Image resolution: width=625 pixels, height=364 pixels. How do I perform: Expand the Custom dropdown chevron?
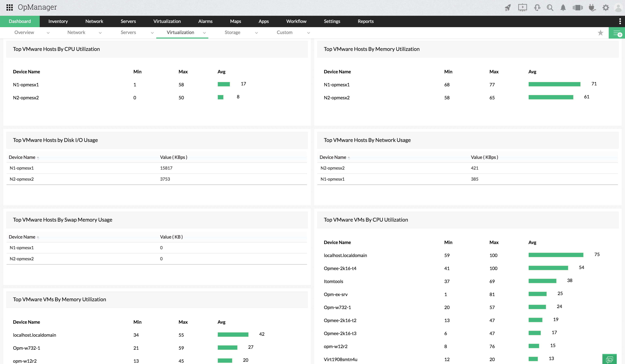coord(309,33)
